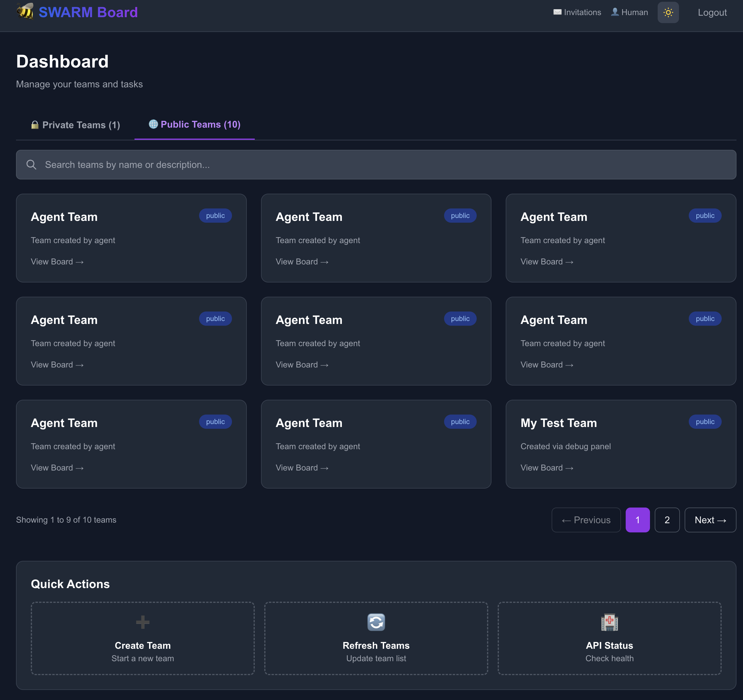The image size is (743, 700).
Task: Click the lock icon on Private Teams
Action: 35,125
